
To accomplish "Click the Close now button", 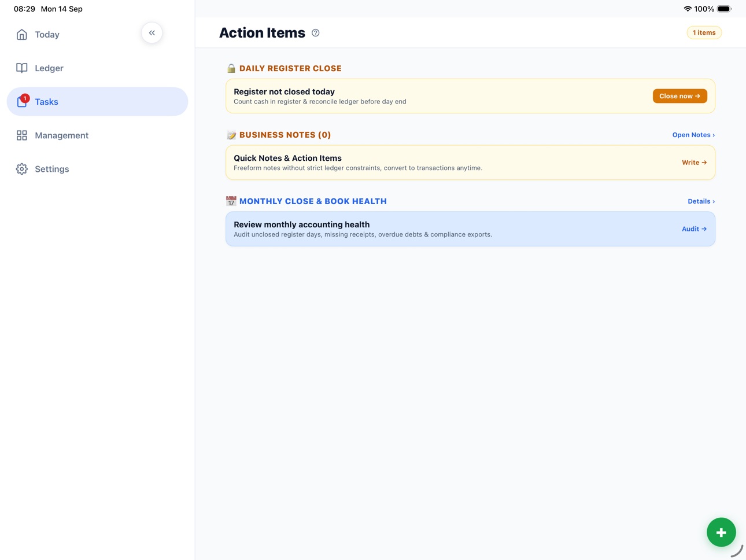I will tap(679, 96).
